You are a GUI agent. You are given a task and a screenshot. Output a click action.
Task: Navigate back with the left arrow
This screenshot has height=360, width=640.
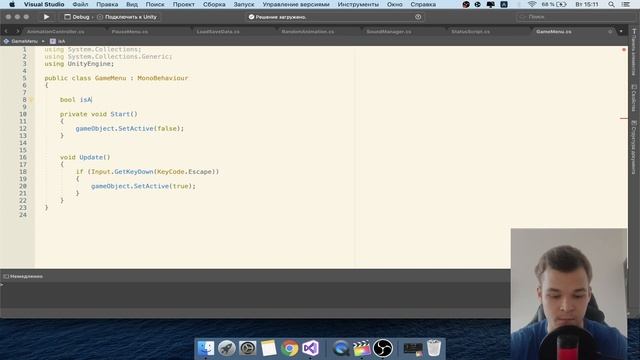[6, 31]
